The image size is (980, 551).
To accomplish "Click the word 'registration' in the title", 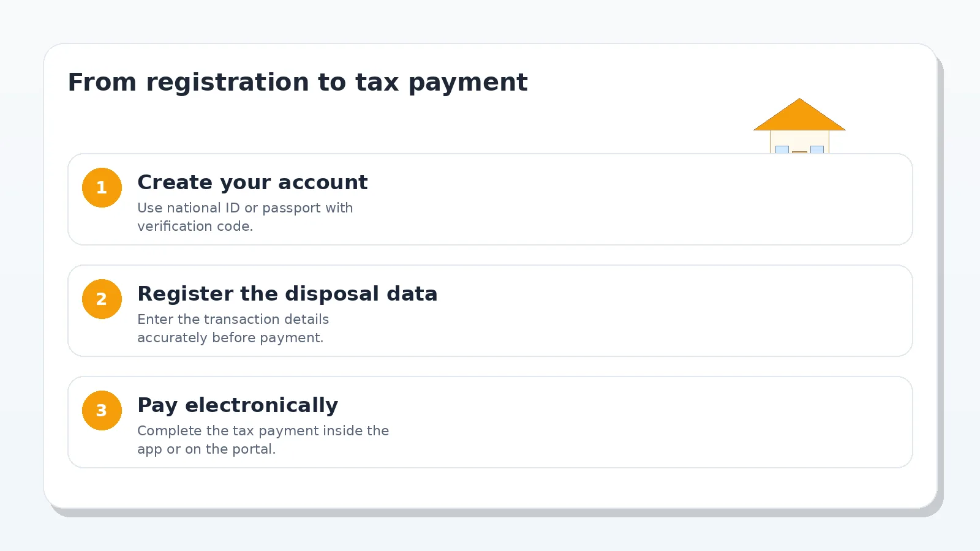I will pyautogui.click(x=227, y=83).
